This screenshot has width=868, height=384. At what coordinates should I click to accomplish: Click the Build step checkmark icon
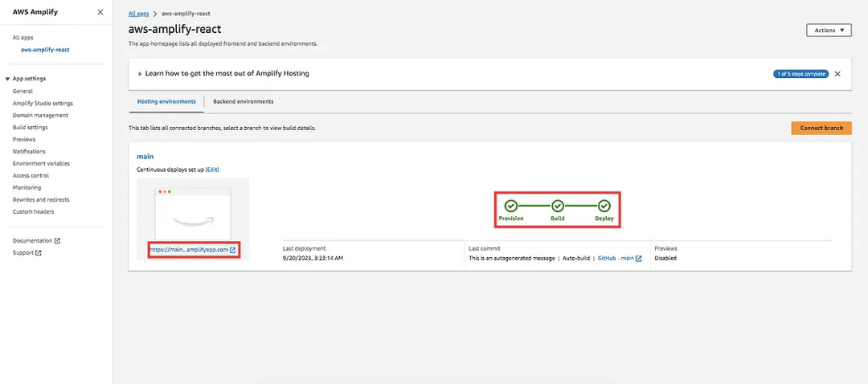pos(558,206)
